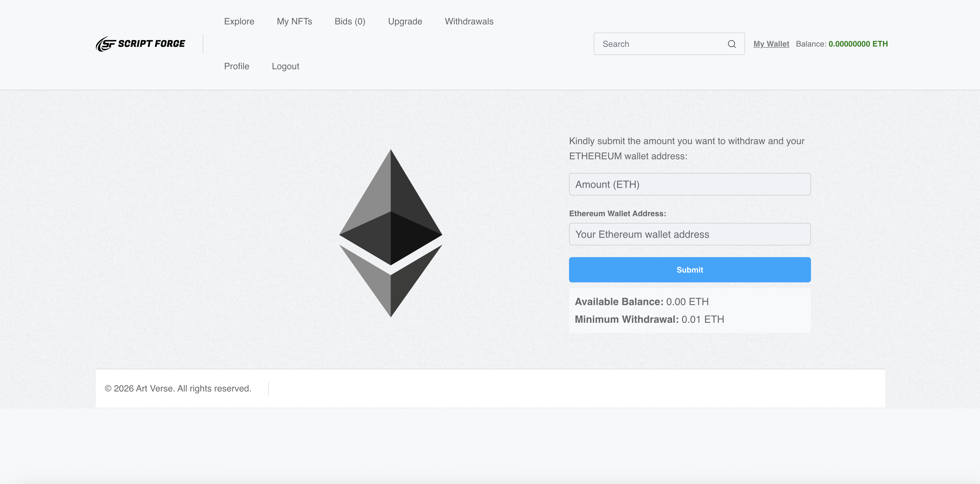
Task: Click the large Ethereum diamond image
Action: 391,233
